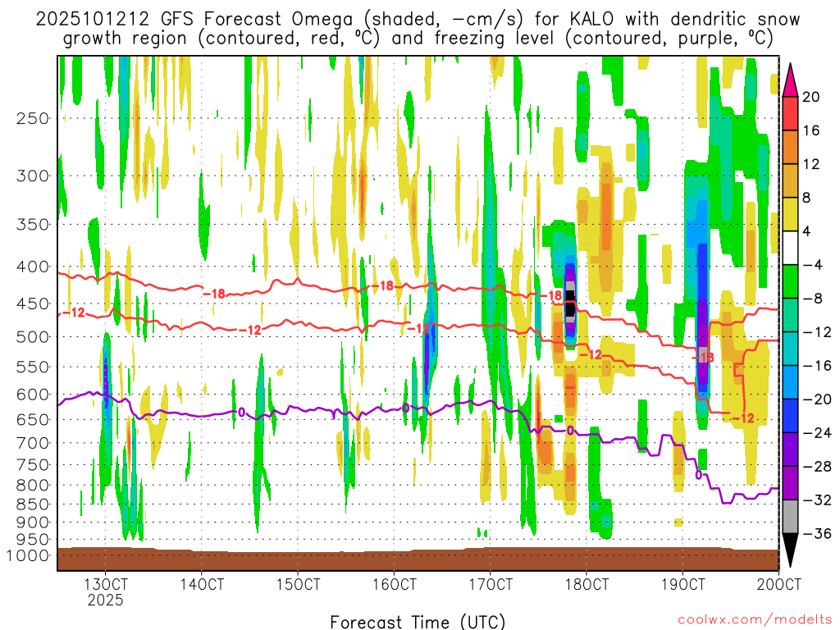Pick the orange 12 to 16 colorbar swatch
840x630 pixels.
click(x=790, y=147)
